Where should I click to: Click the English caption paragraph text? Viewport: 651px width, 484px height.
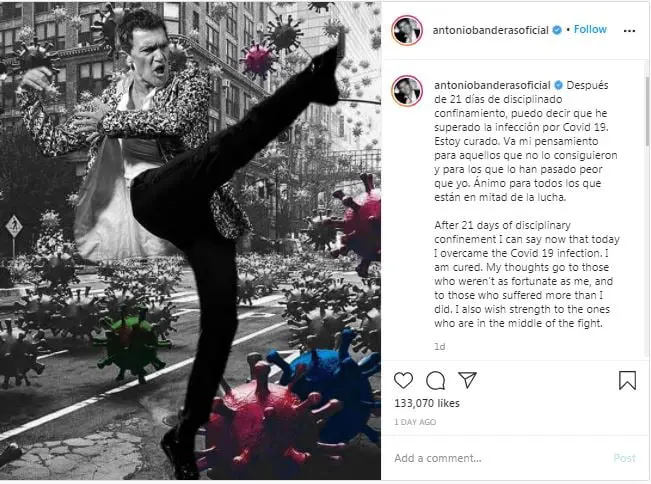[526, 274]
